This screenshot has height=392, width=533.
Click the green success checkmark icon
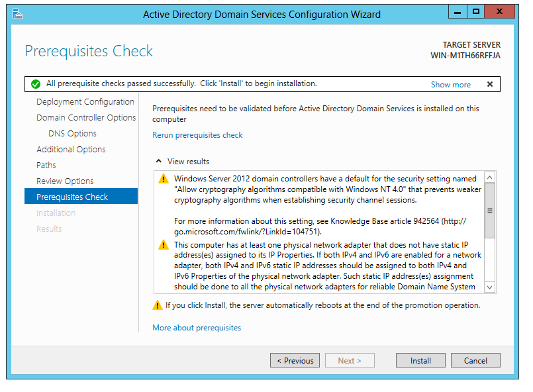pos(35,84)
